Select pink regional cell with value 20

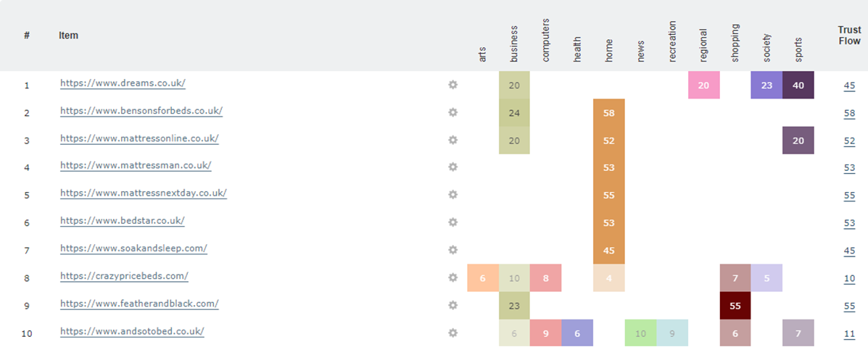[x=703, y=85]
